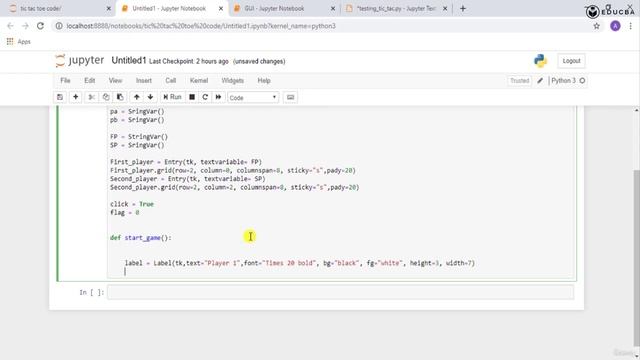
Task: Insert a cell below with plus icon
Action: point(76,97)
